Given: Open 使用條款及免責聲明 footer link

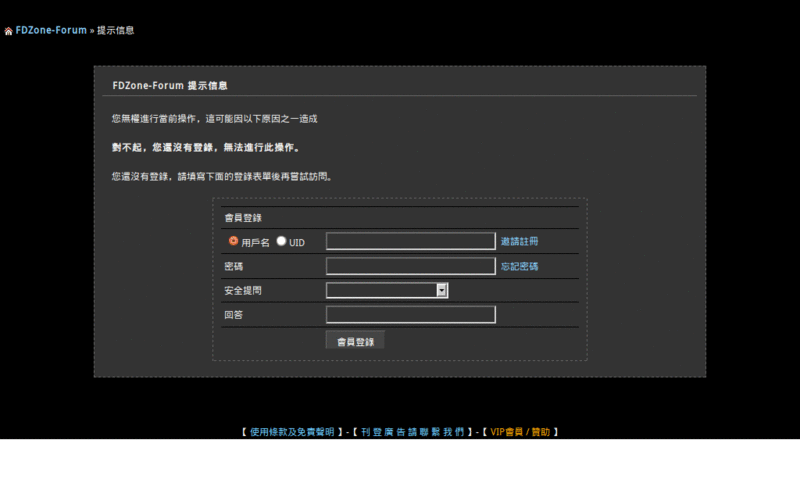Looking at the screenshot, I should click(292, 432).
